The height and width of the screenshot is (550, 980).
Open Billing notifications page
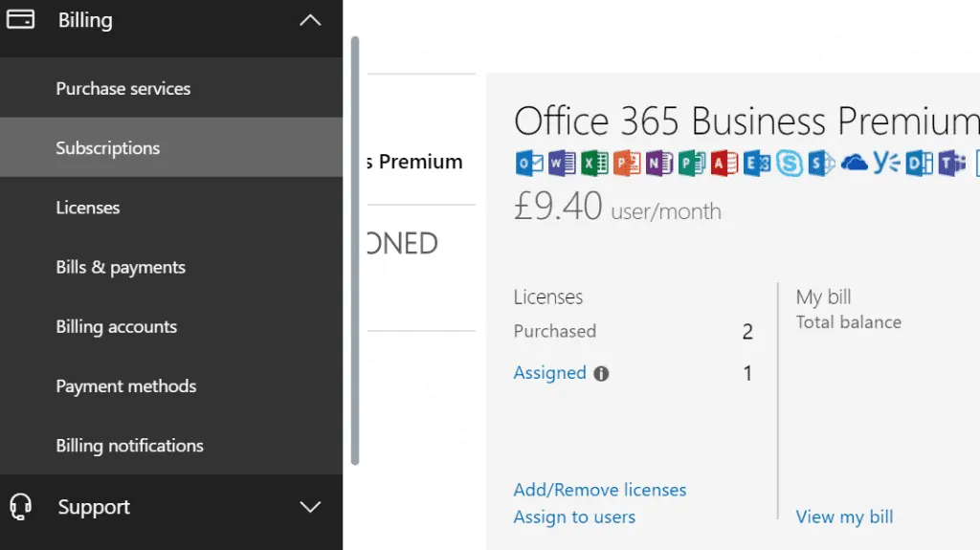[x=171, y=445]
